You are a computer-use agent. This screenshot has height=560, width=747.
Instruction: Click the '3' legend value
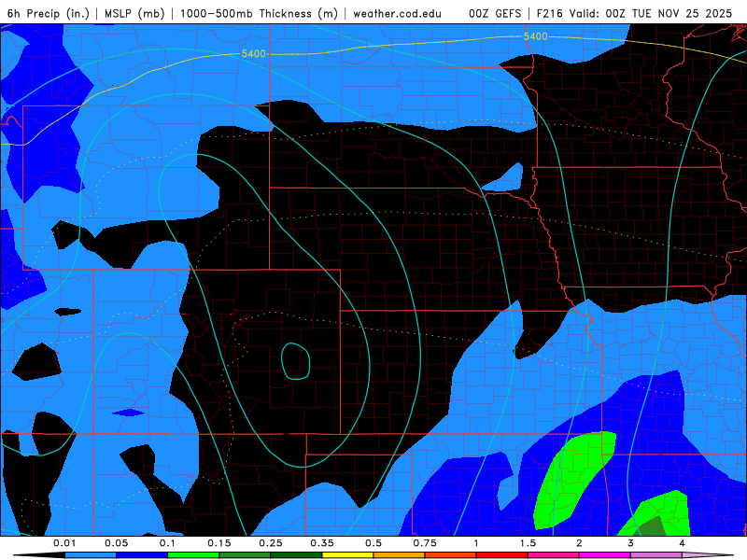[631, 543]
